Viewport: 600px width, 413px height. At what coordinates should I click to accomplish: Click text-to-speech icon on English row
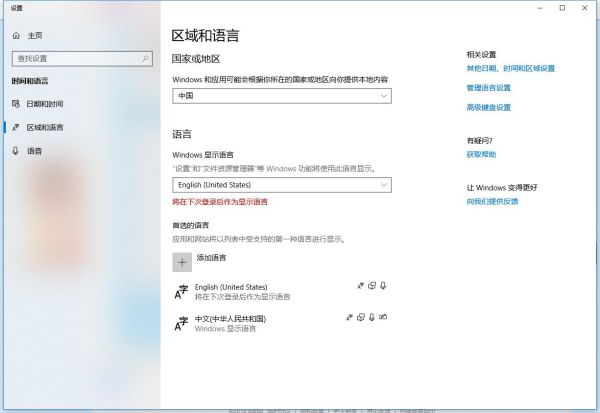point(372,286)
